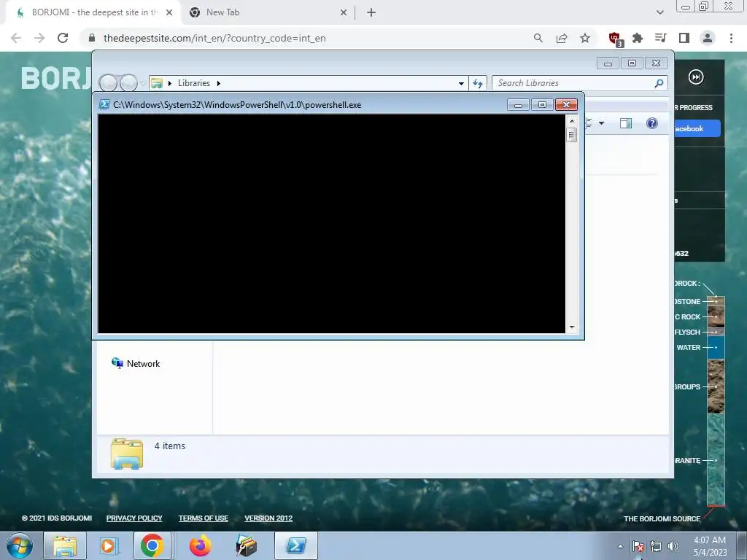Click the zoom magnifier in address bar
The image size is (747, 560).
538,38
